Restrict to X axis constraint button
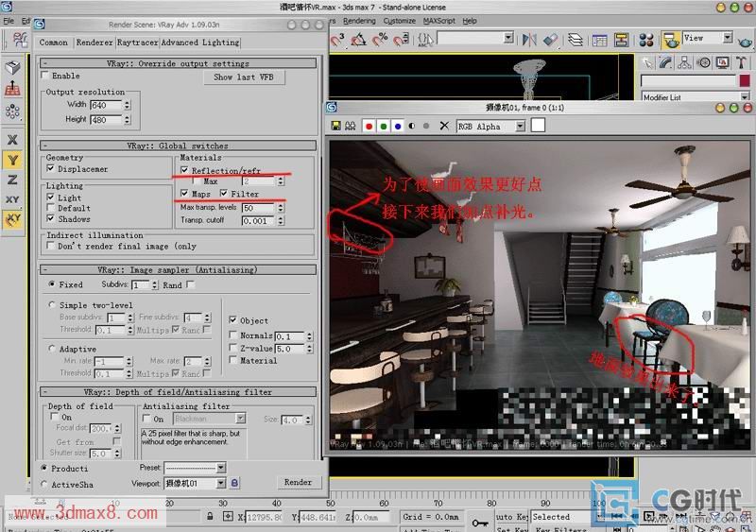Image resolution: width=756 pixels, height=532 pixels. tap(12, 140)
